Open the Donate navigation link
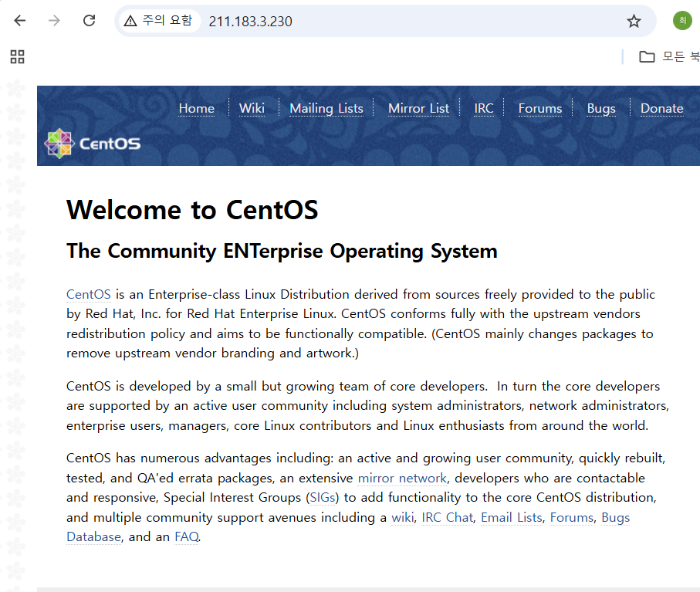700x592 pixels. click(x=661, y=109)
